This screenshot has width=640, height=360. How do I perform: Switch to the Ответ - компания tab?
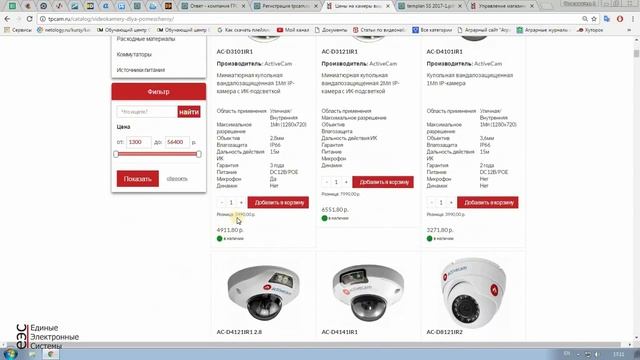(214, 6)
